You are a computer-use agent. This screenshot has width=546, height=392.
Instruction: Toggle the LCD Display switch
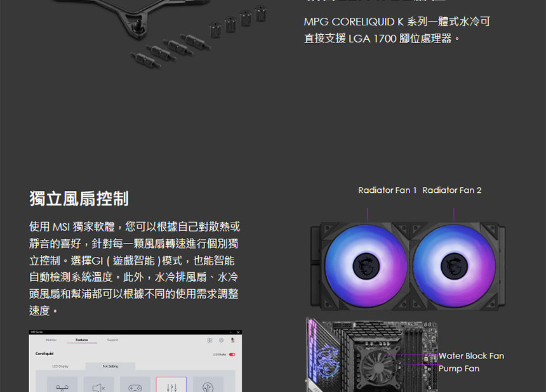(232, 355)
